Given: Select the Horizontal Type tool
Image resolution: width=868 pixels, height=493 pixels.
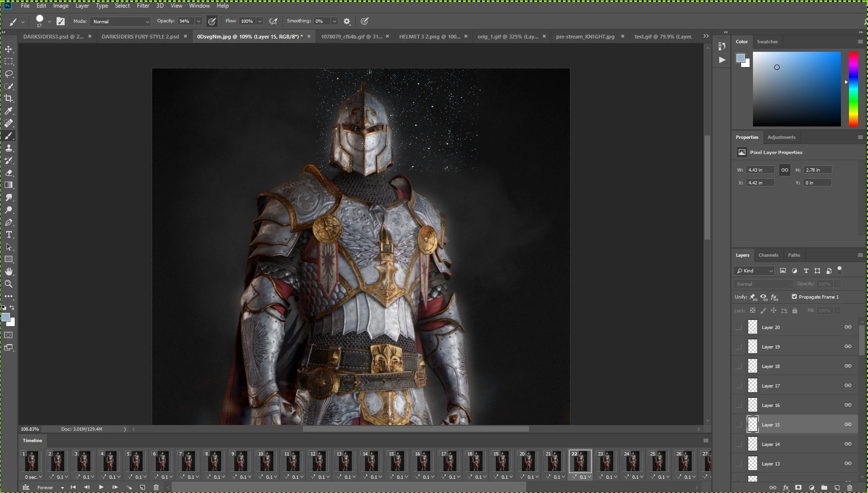Looking at the screenshot, I should (x=9, y=235).
